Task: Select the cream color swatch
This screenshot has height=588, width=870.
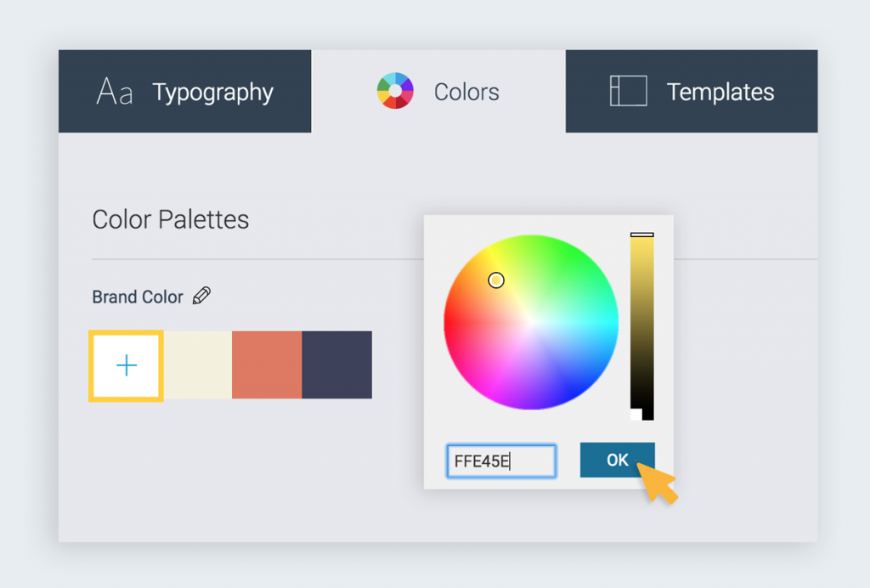Action: [197, 364]
